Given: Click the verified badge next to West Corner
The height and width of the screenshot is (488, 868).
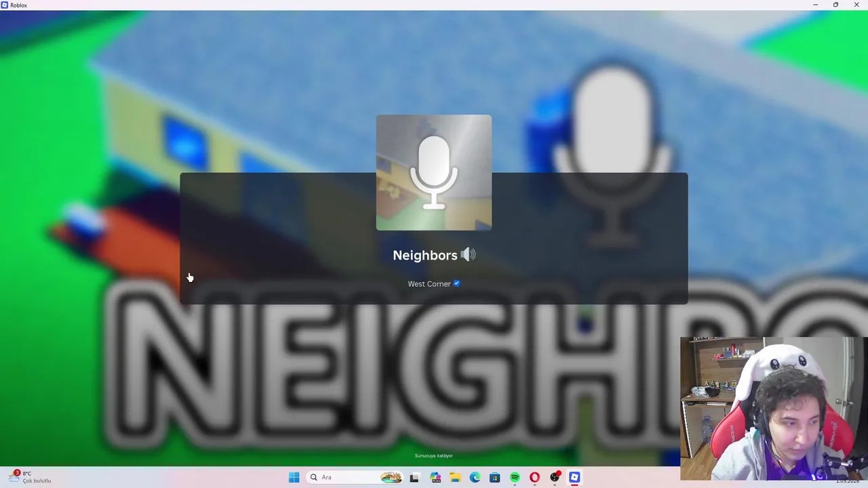Looking at the screenshot, I should (x=456, y=283).
